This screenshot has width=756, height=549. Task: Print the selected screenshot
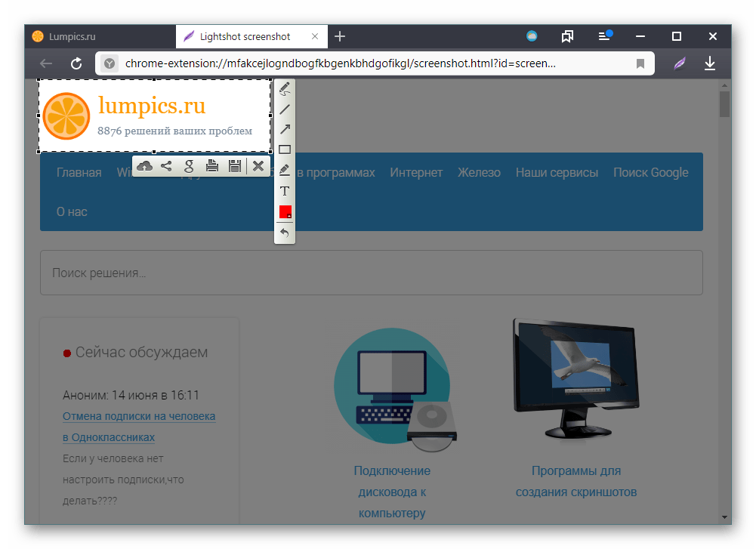pos(212,166)
